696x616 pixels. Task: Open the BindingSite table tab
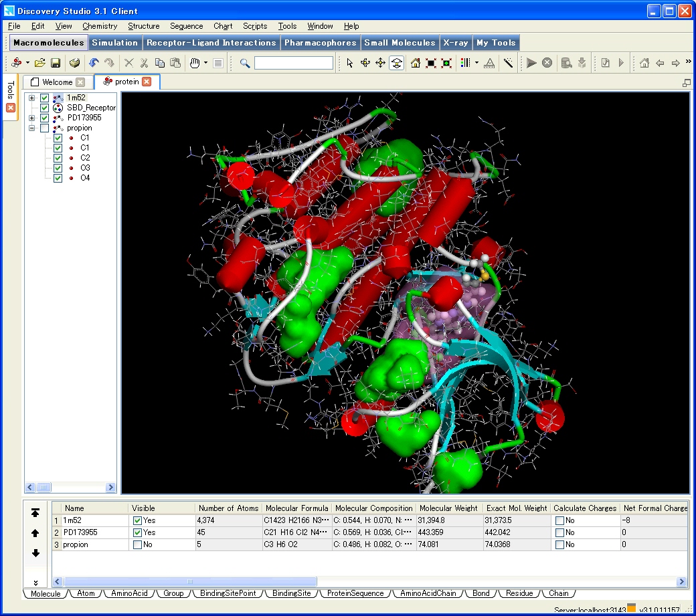point(292,593)
